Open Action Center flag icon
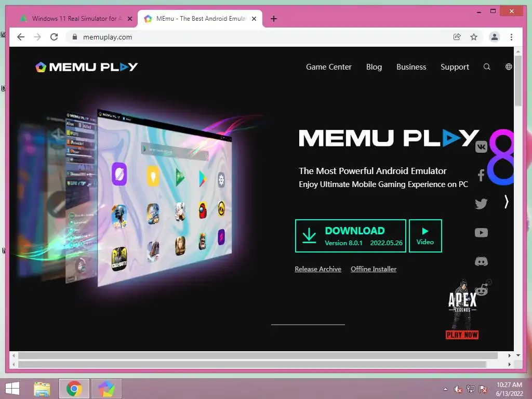This screenshot has height=399, width=532. [483, 389]
